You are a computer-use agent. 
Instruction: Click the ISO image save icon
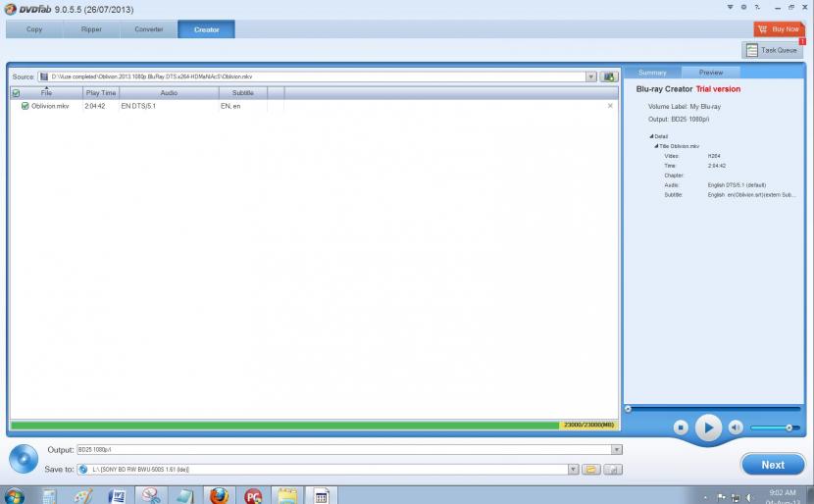613,470
